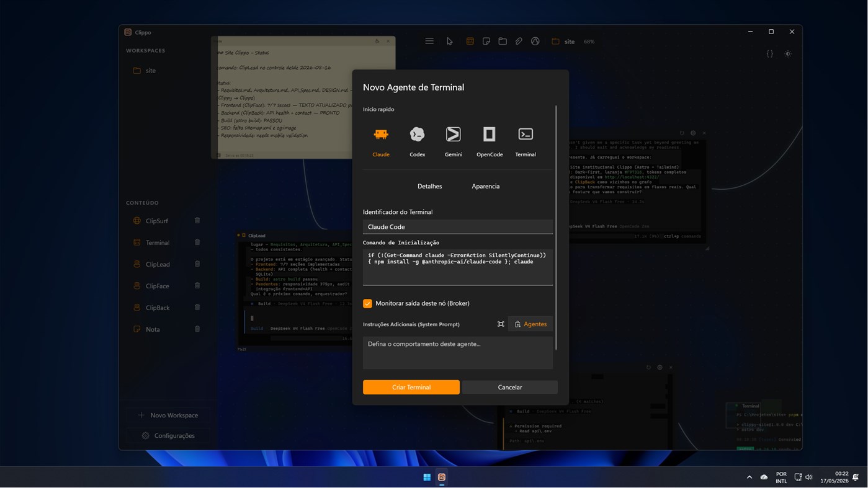The width and height of the screenshot is (868, 488).
Task: Pick the OpenCode quick start agent
Action: point(490,141)
